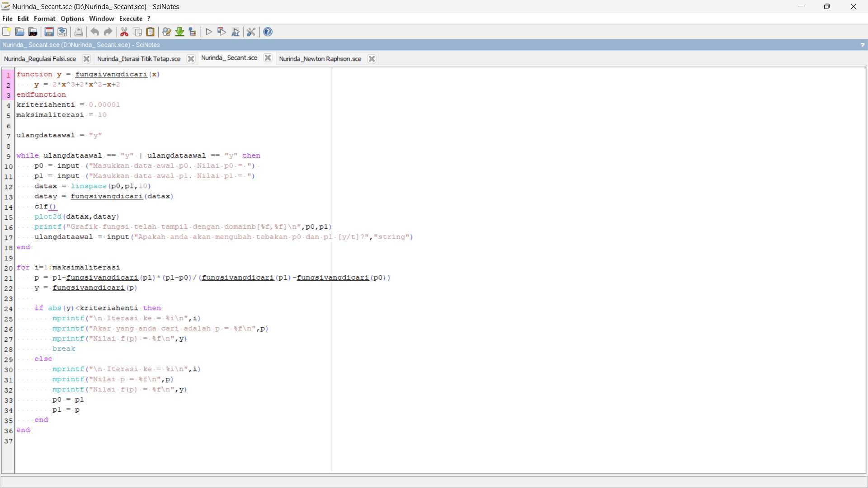Click the 'p0 = p1' assignment line
Viewport: 868px width, 488px height.
pyautogui.click(x=68, y=400)
